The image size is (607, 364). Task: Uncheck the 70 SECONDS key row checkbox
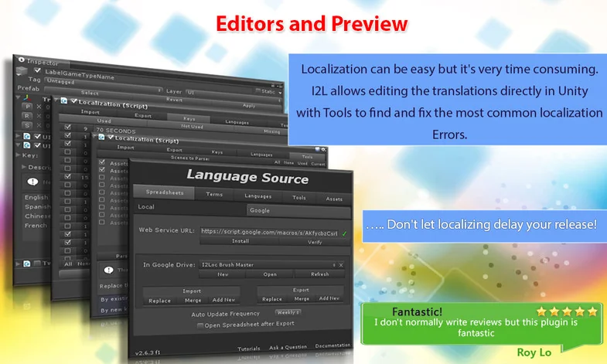point(68,127)
